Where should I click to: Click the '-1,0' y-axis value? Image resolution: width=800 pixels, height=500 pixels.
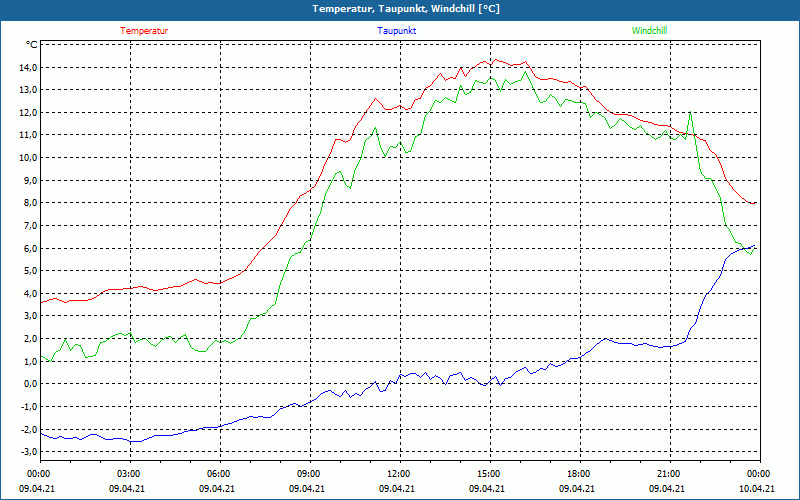29,406
